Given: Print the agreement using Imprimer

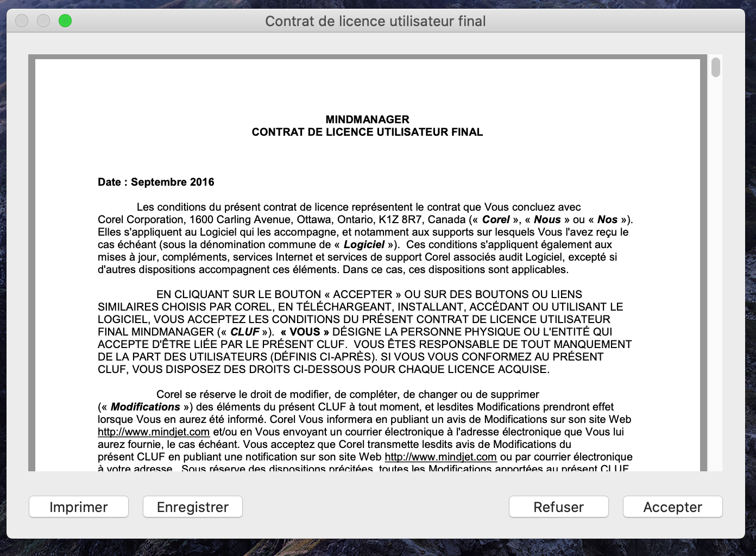Looking at the screenshot, I should (x=79, y=507).
